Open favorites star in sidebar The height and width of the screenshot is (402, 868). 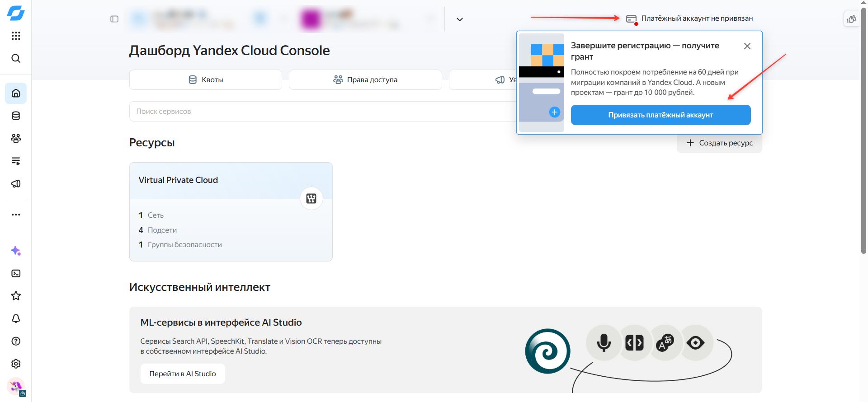(x=16, y=296)
